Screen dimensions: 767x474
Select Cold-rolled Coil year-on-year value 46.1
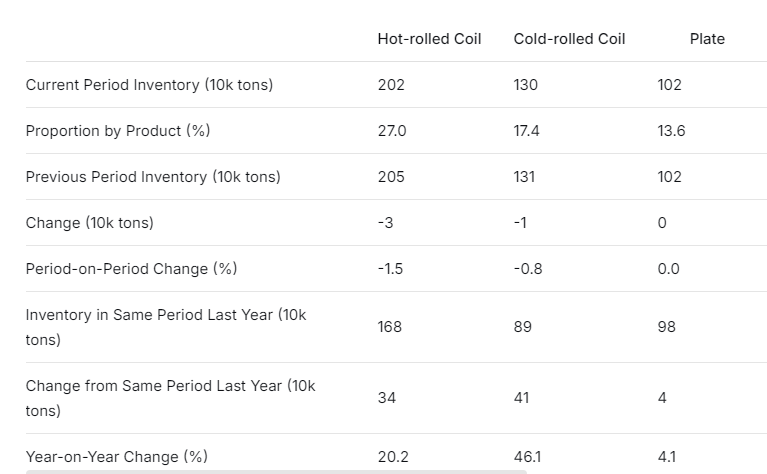[x=527, y=457]
